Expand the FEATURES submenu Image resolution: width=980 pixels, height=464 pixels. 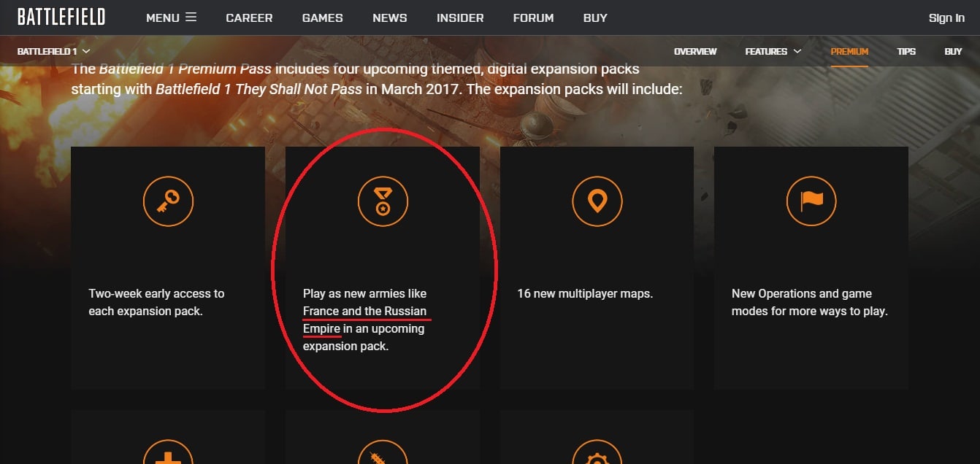pyautogui.click(x=773, y=52)
